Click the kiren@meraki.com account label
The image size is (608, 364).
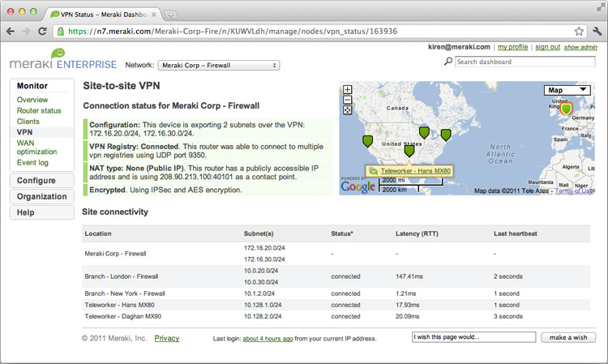[x=459, y=47]
